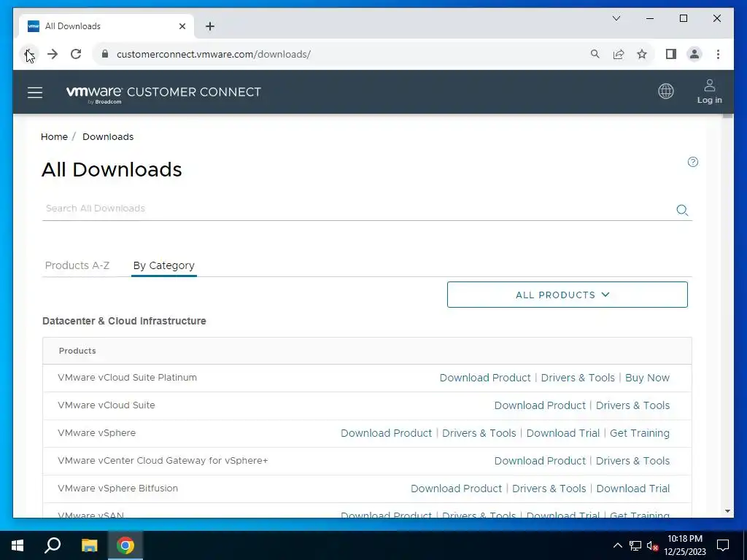This screenshot has height=560, width=747.
Task: Click the 'Products' column header
Action: [x=77, y=351]
